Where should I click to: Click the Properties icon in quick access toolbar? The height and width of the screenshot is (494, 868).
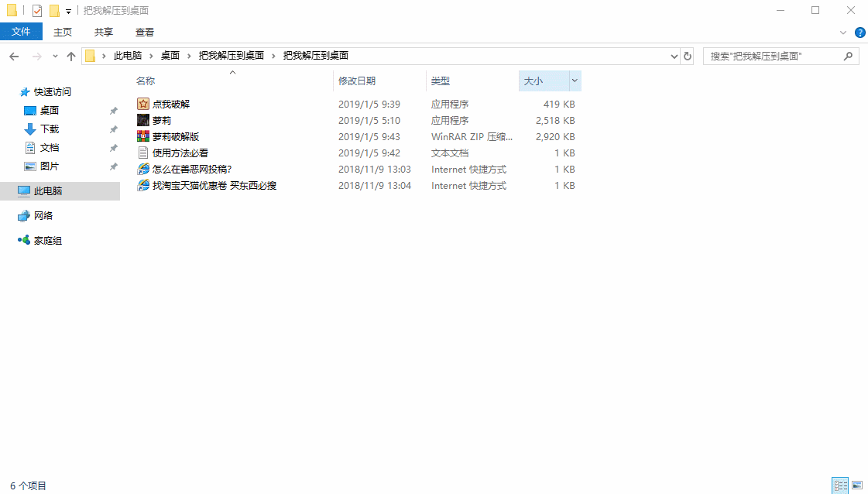click(x=37, y=11)
